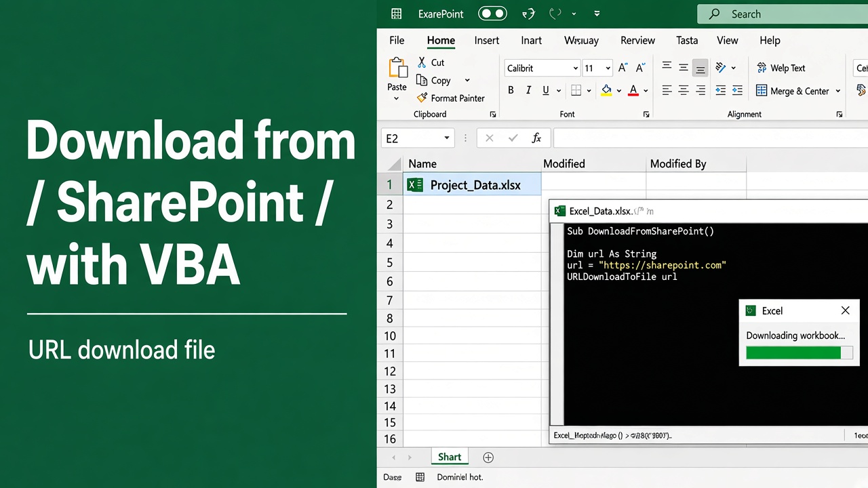Select row 8 header

click(390, 319)
